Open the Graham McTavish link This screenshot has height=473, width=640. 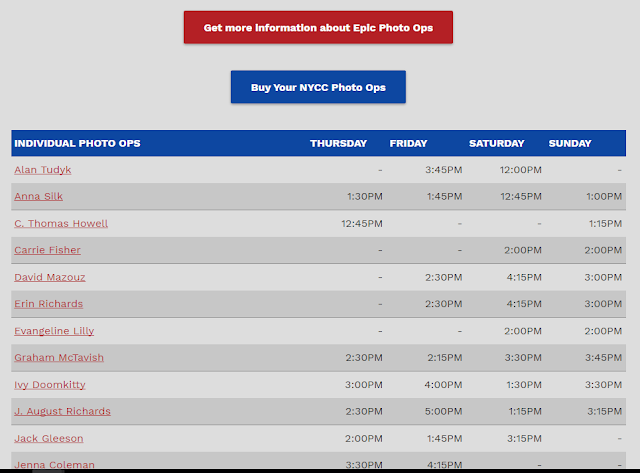59,358
